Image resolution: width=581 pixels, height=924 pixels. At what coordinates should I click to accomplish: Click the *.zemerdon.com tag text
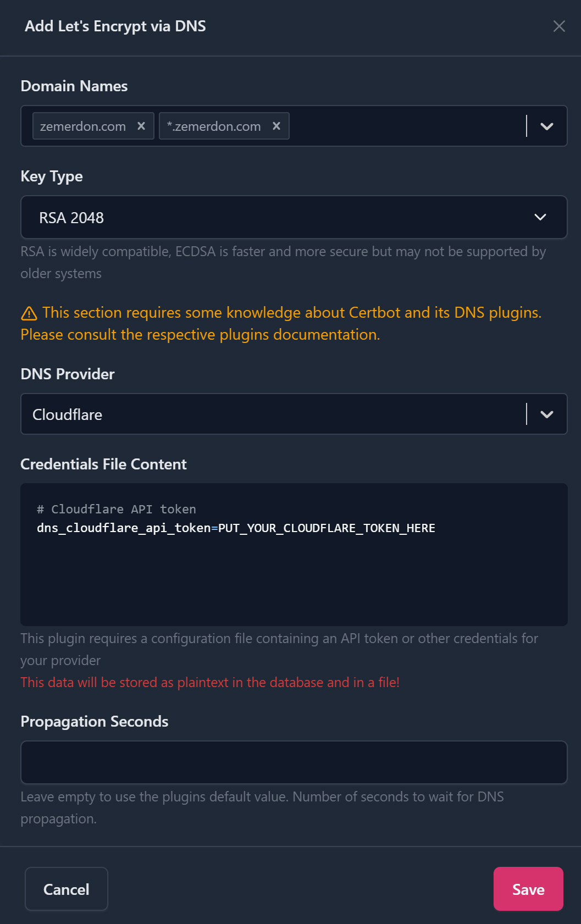click(214, 126)
